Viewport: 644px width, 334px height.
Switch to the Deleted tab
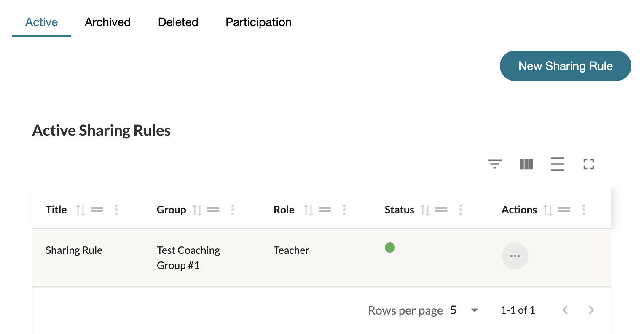tap(178, 22)
